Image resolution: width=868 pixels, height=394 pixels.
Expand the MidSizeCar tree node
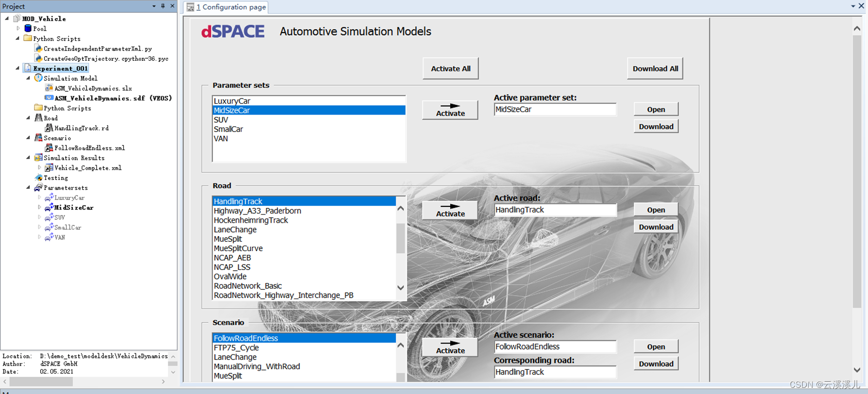(39, 207)
